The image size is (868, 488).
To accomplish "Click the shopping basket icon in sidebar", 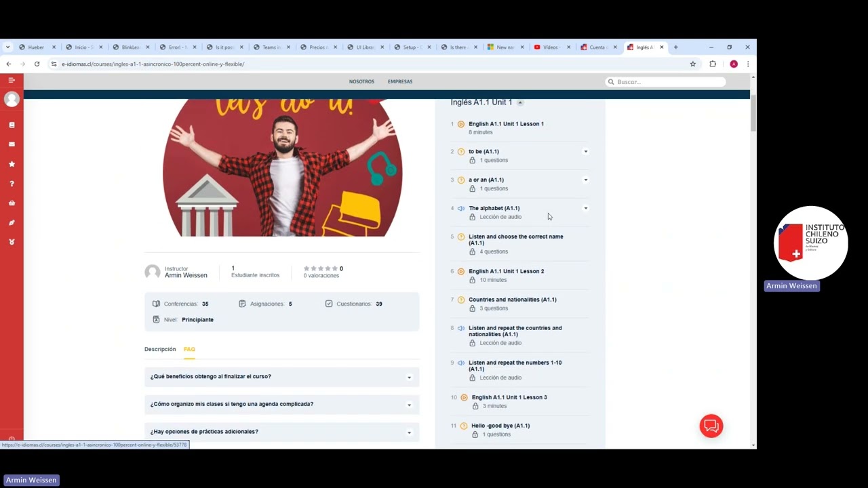I will coord(12,203).
